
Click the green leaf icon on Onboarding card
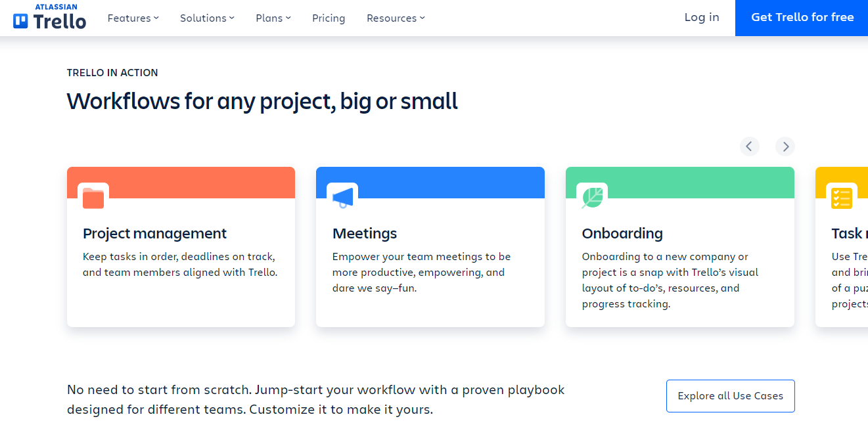click(x=592, y=198)
